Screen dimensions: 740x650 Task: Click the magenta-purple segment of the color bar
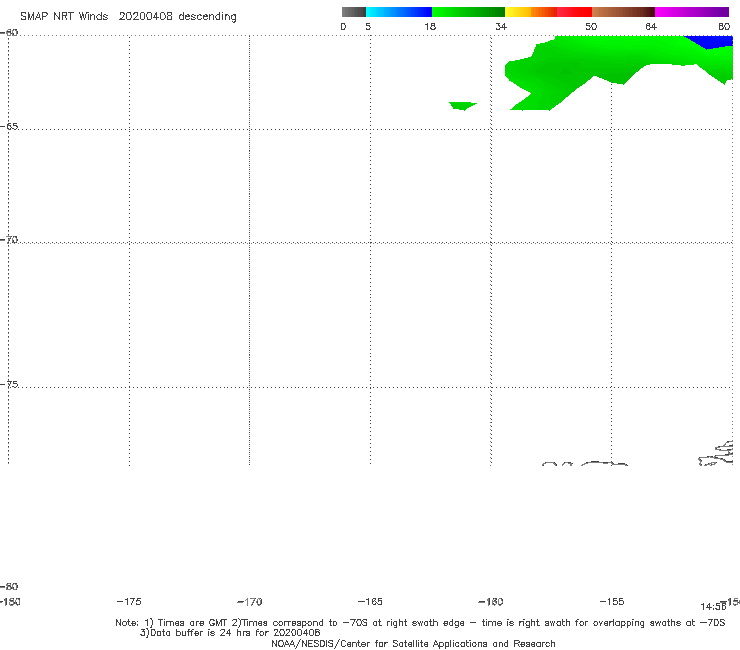coord(692,12)
